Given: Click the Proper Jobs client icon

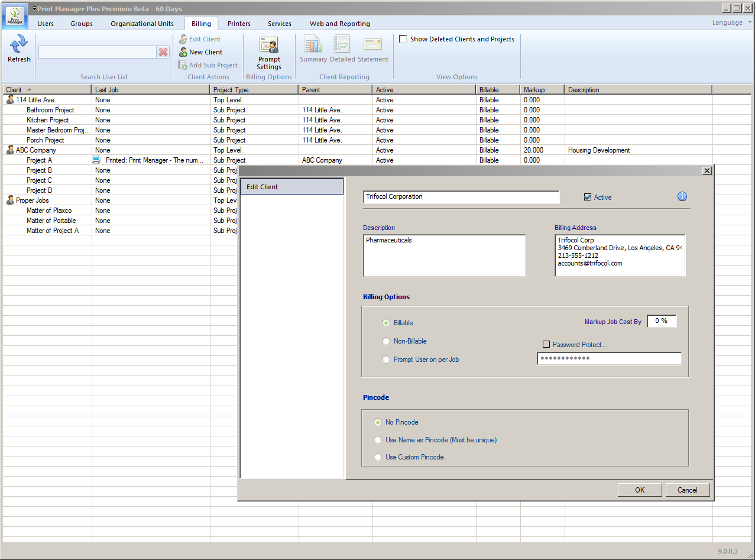Looking at the screenshot, I should click(10, 200).
